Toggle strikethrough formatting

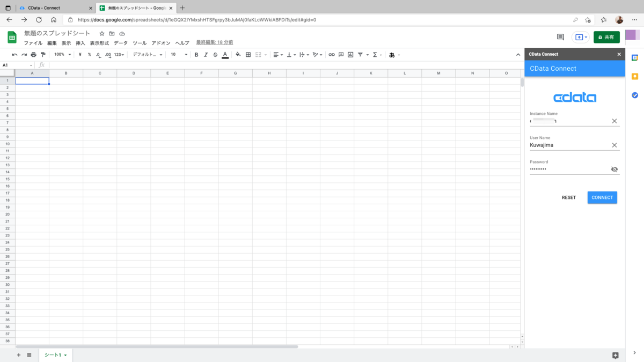pos(215,55)
